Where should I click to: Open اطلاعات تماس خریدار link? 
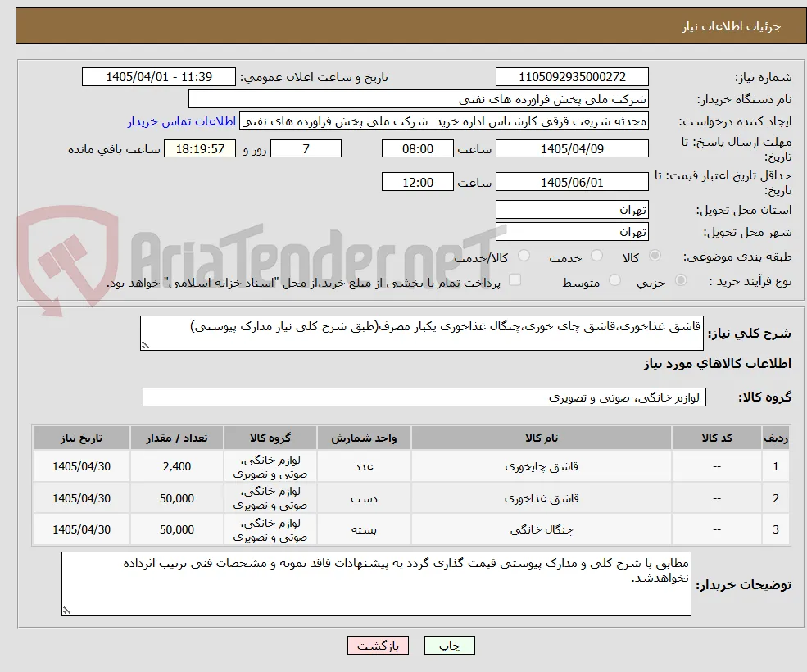182,121
